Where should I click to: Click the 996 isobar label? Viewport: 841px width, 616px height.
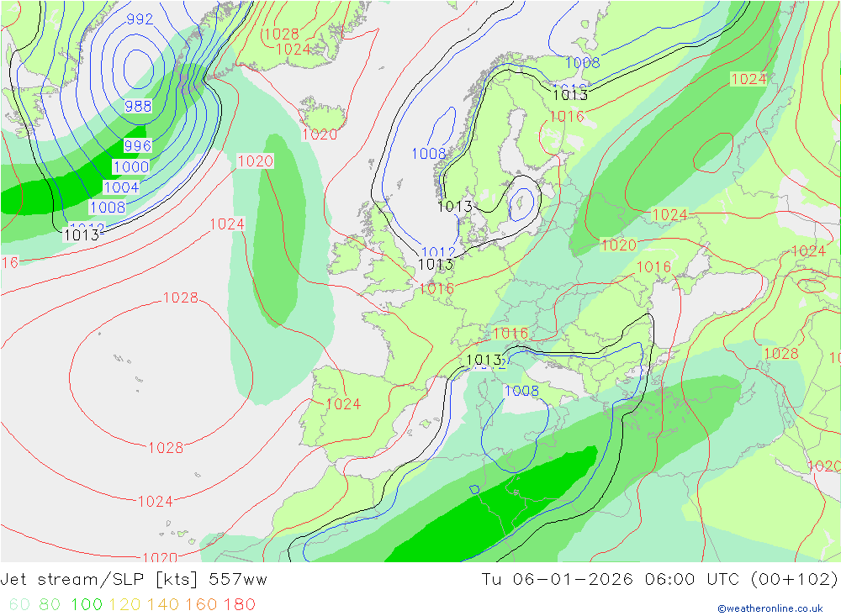(137, 146)
